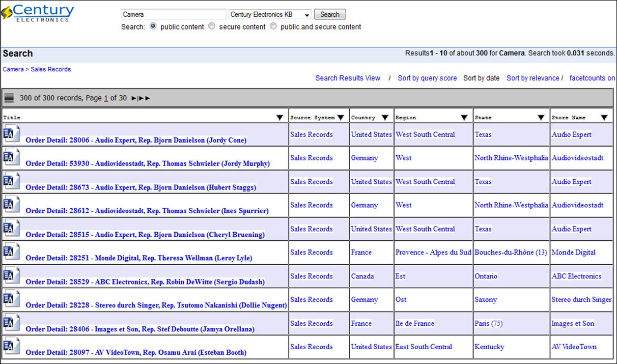Open the Century Electronics KB dropdown
The height and width of the screenshot is (364, 617).
(270, 15)
